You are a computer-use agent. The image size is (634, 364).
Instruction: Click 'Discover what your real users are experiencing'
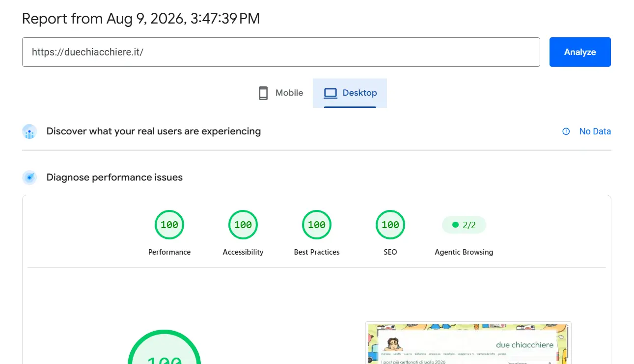[x=154, y=131]
